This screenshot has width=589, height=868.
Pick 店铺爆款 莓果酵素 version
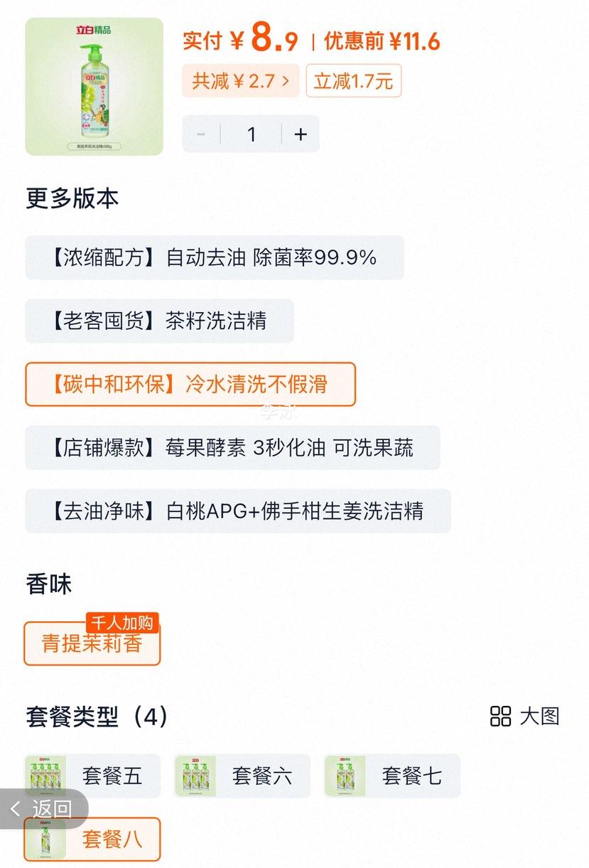coord(232,448)
